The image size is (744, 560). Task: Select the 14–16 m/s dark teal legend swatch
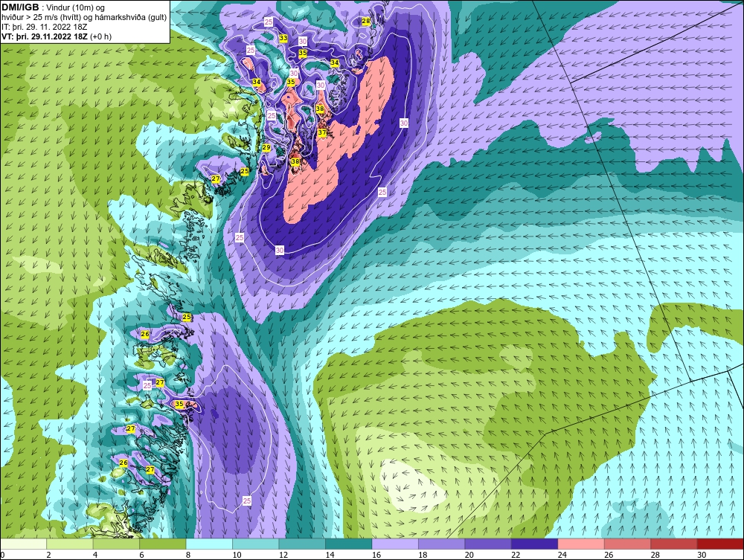349,544
